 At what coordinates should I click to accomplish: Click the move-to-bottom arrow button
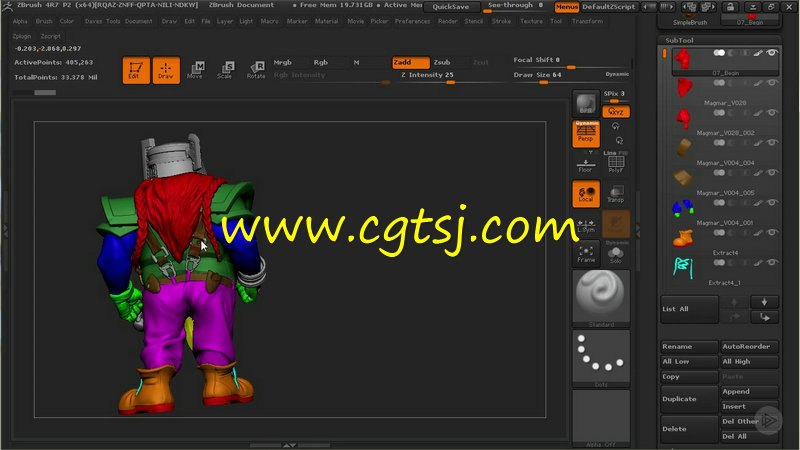coord(764,317)
